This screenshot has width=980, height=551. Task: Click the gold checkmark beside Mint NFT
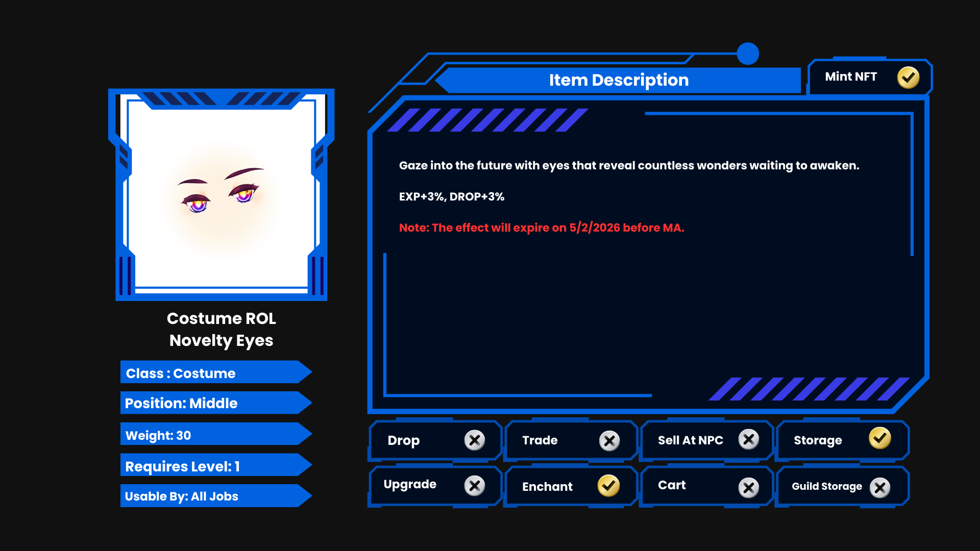tap(908, 78)
